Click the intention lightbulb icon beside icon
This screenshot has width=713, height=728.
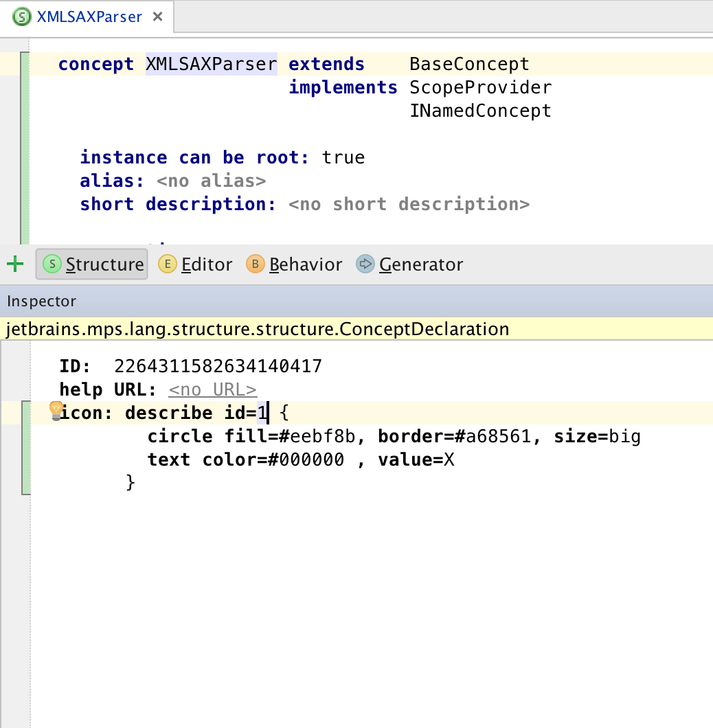click(56, 410)
